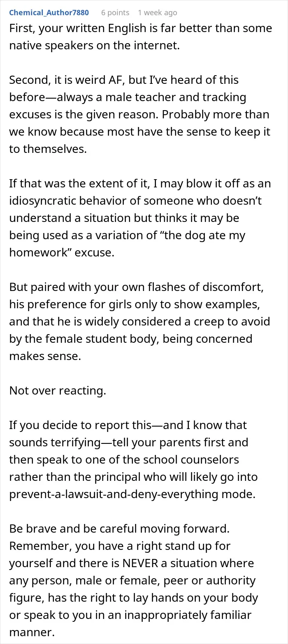Click the line 'native speakers on the internet.'
Image resolution: width=288 pixels, height=644 pixels.
coord(95,46)
